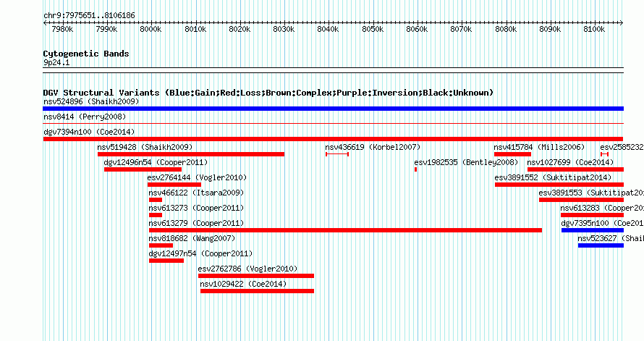Open the esv2764144 (Vogler2010) label
The image size is (644, 341).
coord(197,177)
